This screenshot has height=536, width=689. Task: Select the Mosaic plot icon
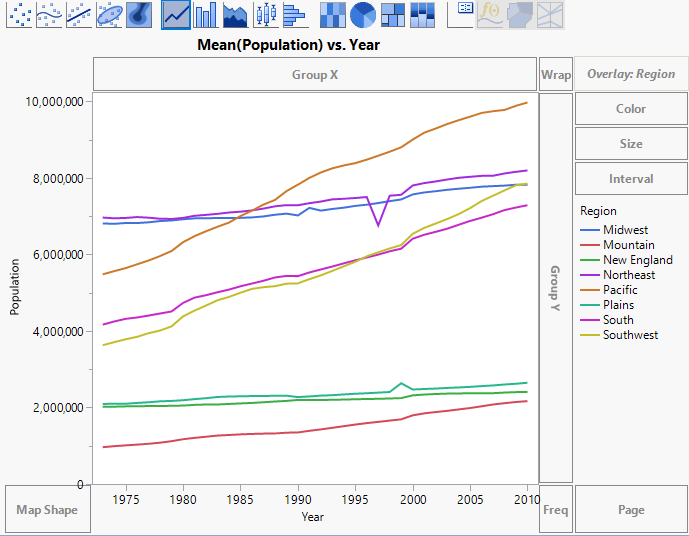click(423, 14)
